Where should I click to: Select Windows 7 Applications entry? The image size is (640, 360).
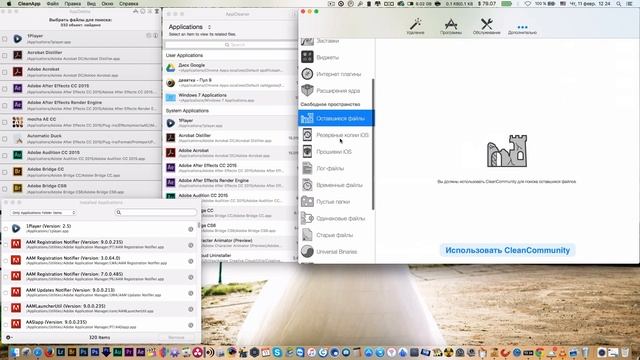pyautogui.click(x=231, y=97)
